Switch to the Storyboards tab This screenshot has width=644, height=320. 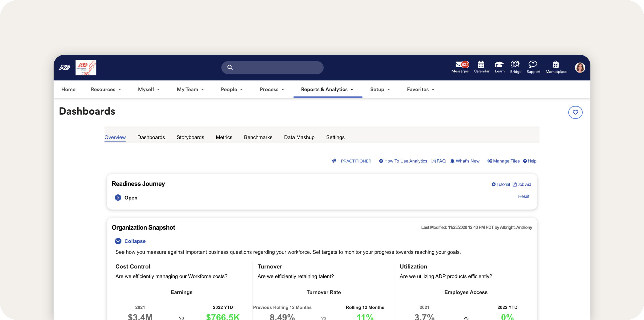click(190, 137)
